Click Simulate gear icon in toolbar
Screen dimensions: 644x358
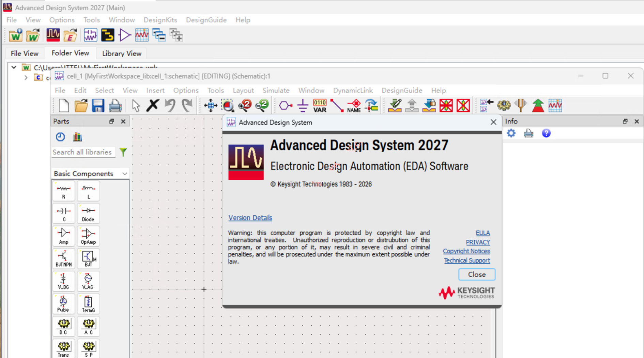pyautogui.click(x=504, y=105)
